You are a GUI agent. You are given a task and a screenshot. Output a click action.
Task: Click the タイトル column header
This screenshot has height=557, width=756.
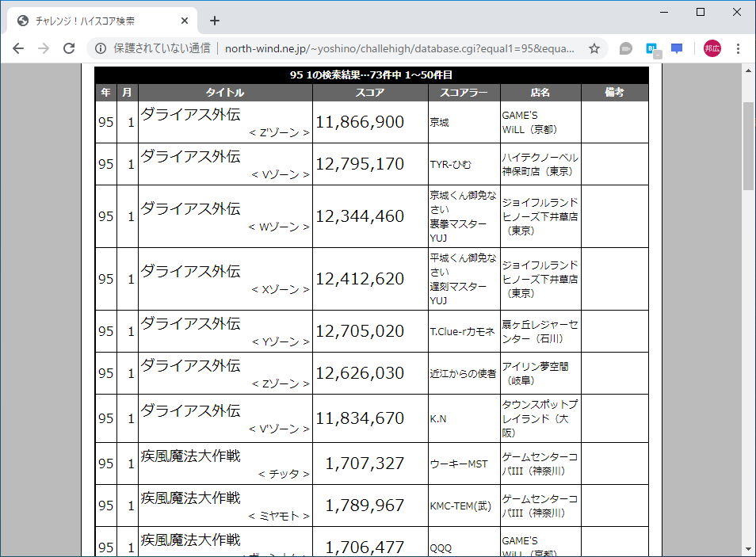pos(224,93)
